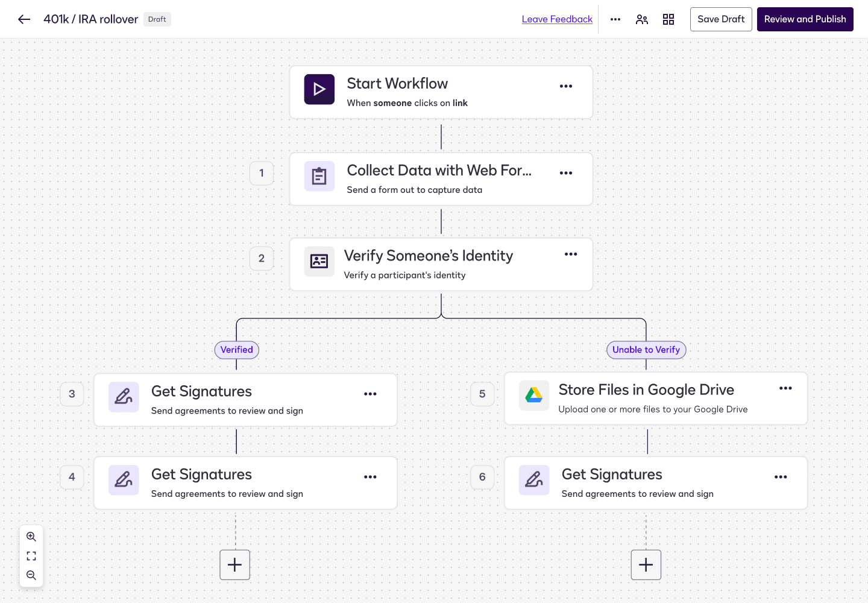Click the signature icon on step 6
This screenshot has height=603, width=868.
click(x=534, y=480)
